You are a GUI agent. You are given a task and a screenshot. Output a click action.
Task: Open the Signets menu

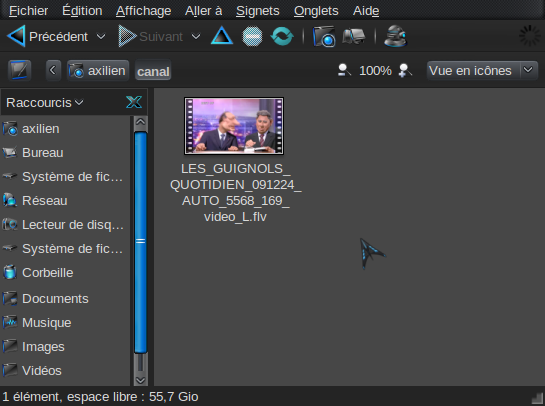tap(258, 11)
